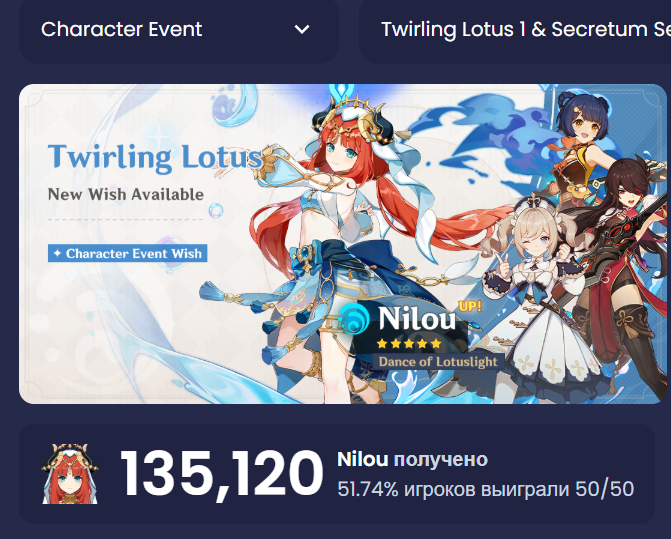Click the 'Nilou получено' label

[413, 459]
